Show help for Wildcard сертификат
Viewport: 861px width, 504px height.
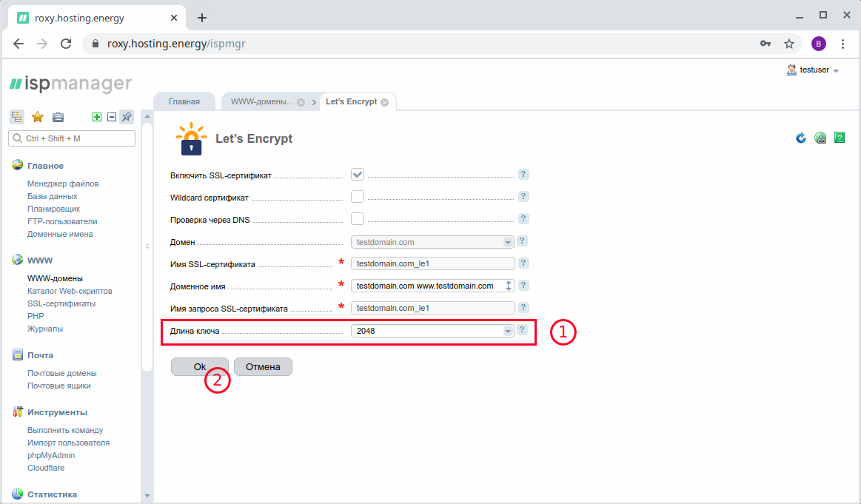coord(523,197)
